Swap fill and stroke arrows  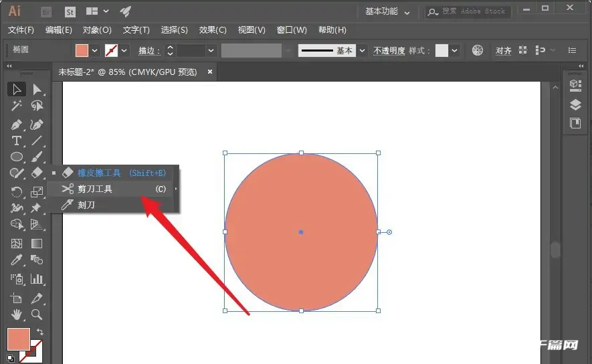39,332
